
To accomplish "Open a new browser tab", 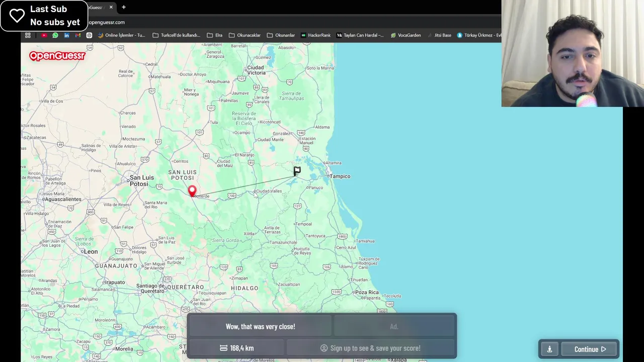I will [124, 7].
